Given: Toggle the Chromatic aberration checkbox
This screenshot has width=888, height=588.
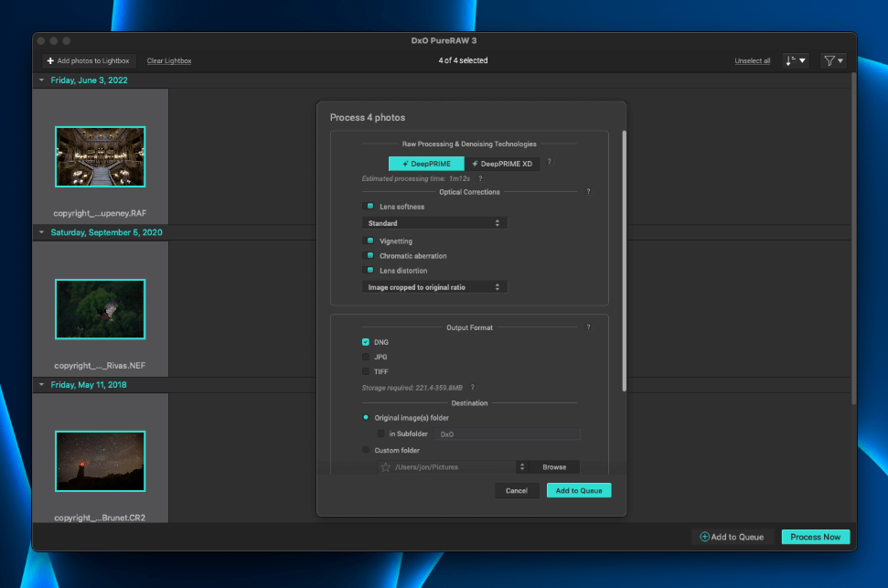Looking at the screenshot, I should (x=369, y=255).
